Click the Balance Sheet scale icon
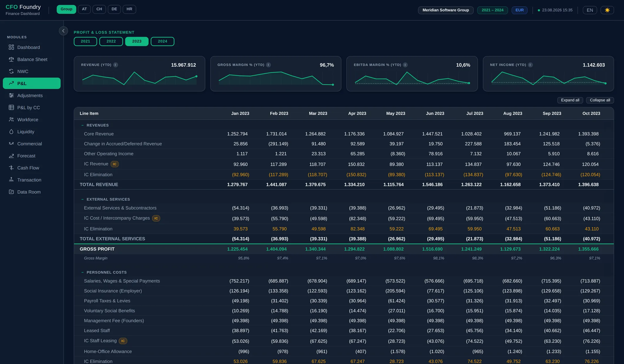Screen dimensions: 624x364 [x=11, y=59]
